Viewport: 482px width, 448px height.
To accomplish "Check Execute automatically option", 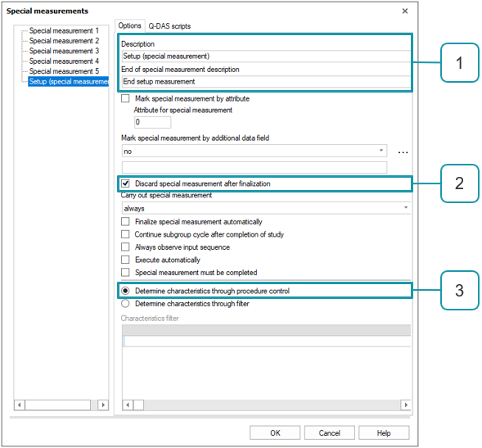I will click(125, 260).
